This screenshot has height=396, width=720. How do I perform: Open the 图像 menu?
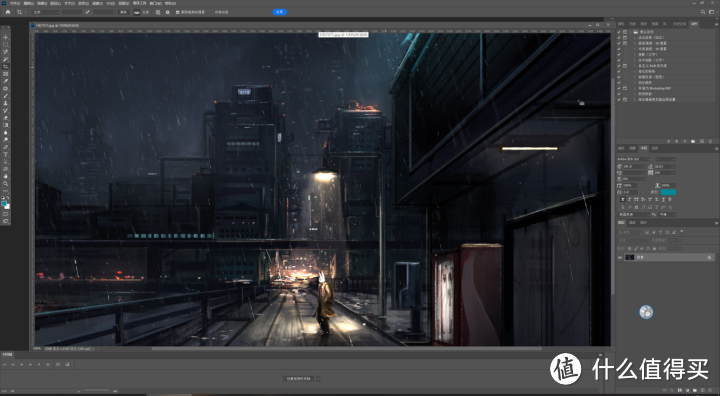click(42, 3)
